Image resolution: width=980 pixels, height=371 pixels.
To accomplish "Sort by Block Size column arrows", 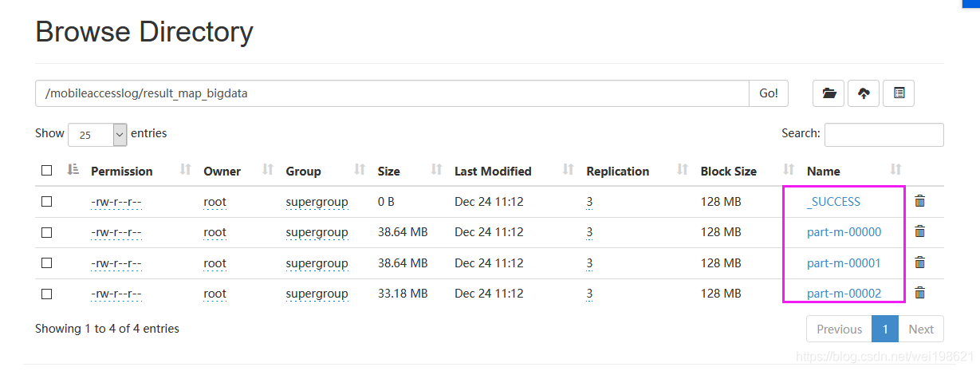I will coord(789,170).
